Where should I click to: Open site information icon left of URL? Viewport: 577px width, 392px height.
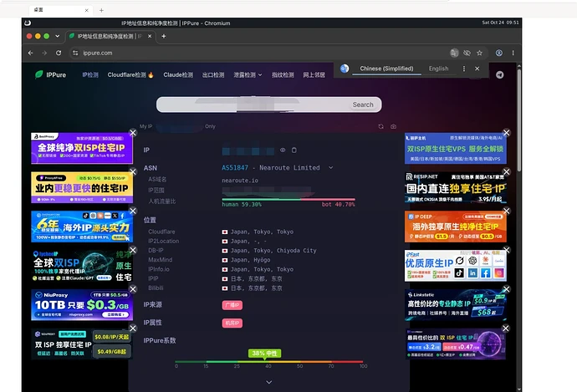tap(75, 53)
